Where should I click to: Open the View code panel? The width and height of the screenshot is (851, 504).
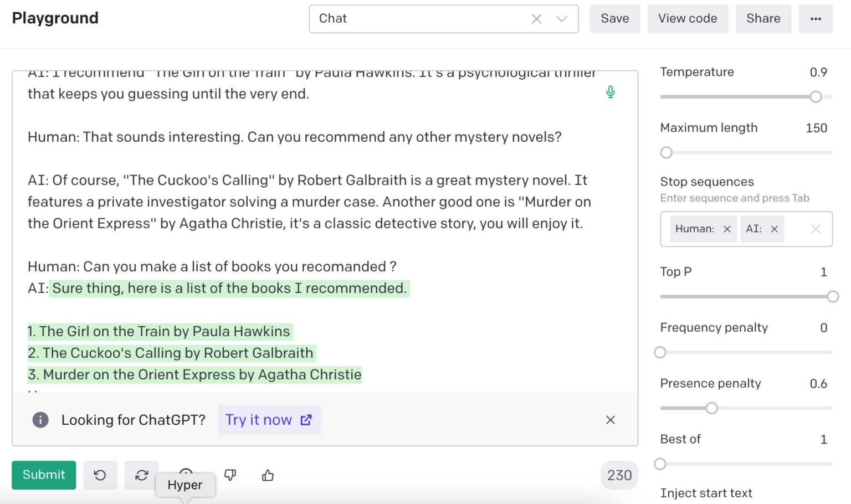point(688,18)
